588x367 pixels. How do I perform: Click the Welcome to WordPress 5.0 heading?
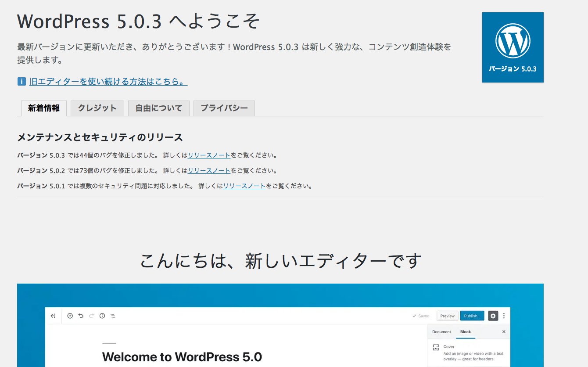click(182, 356)
